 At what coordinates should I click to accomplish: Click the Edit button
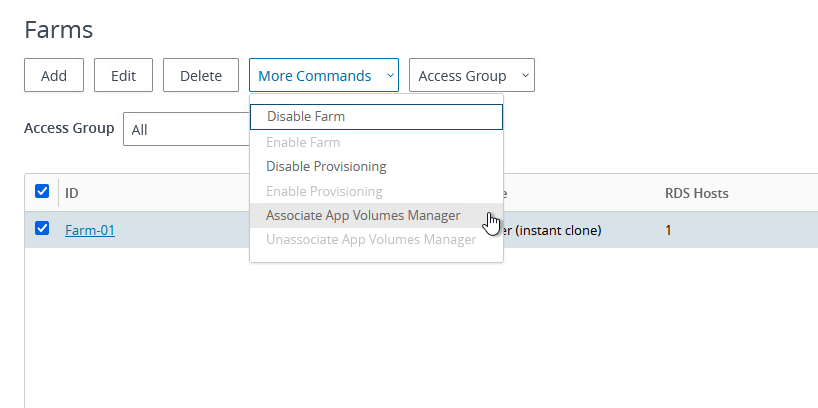(x=123, y=76)
